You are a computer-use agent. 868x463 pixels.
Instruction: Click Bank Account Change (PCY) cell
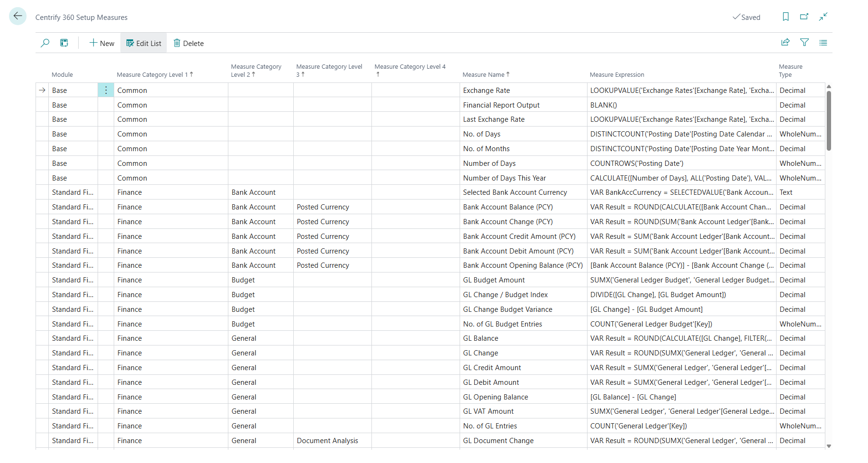pyautogui.click(x=524, y=222)
